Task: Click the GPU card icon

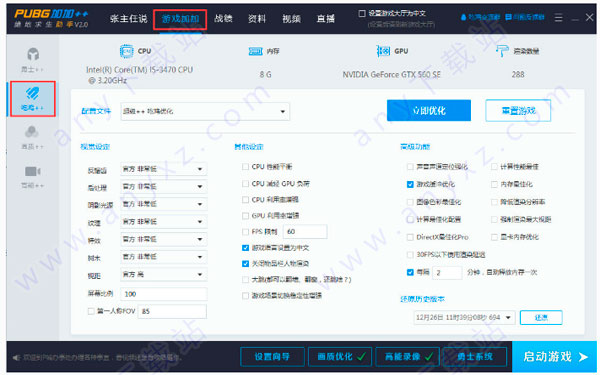Action: 383,51
